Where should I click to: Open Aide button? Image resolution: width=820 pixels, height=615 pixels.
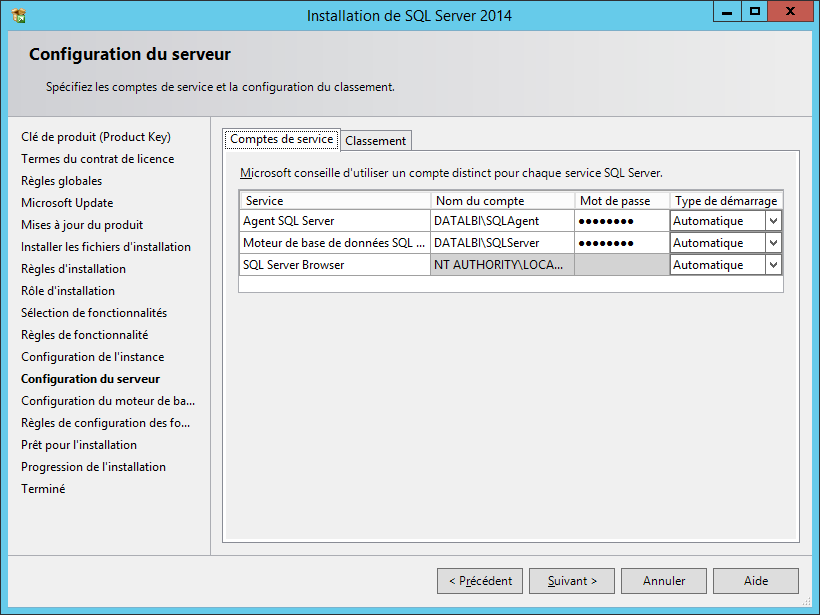[756, 581]
